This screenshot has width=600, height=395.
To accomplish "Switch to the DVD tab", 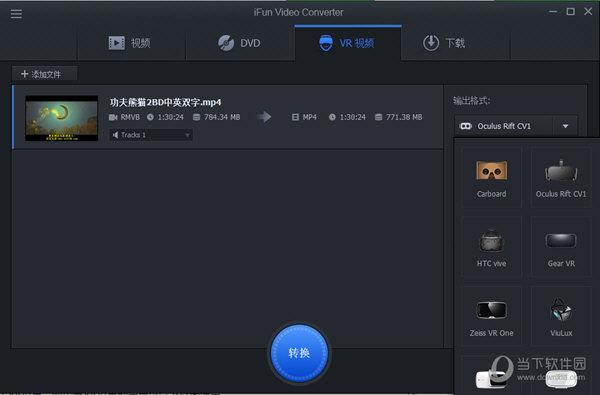I will tap(240, 43).
